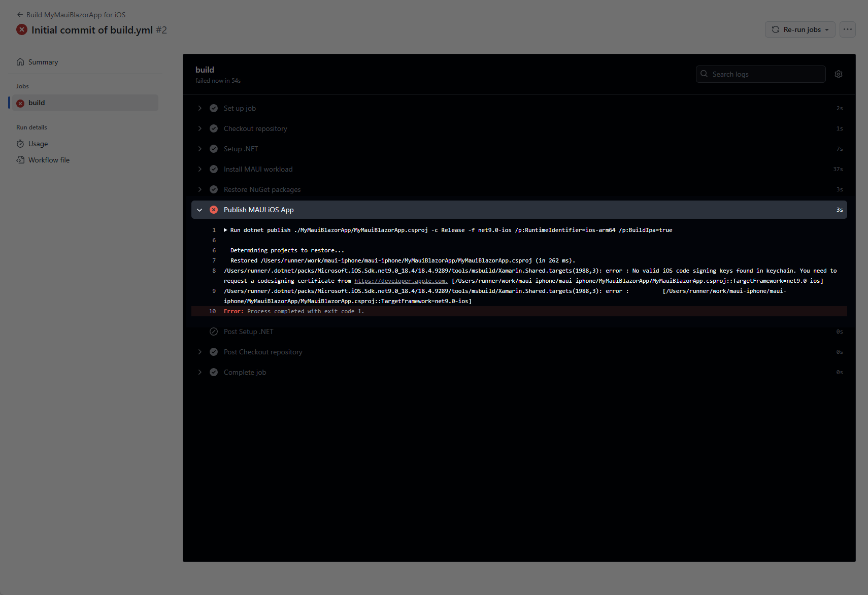Open the developer.apple.com link in log
This screenshot has width=868, height=595.
pyautogui.click(x=401, y=281)
